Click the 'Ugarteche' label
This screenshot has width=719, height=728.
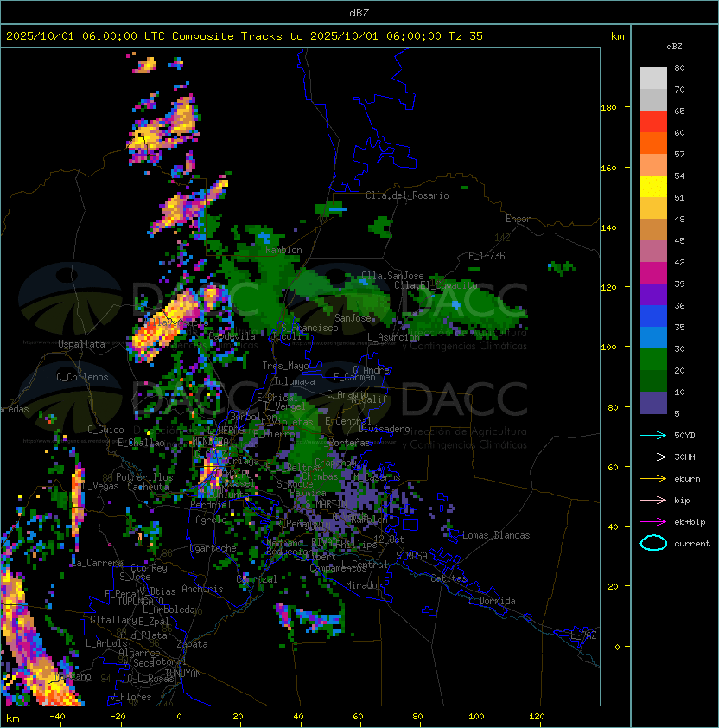[213, 548]
